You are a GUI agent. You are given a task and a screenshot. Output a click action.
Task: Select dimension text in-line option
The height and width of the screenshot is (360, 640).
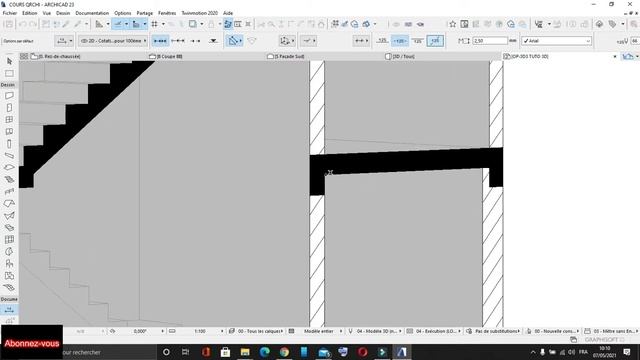(x=400, y=41)
